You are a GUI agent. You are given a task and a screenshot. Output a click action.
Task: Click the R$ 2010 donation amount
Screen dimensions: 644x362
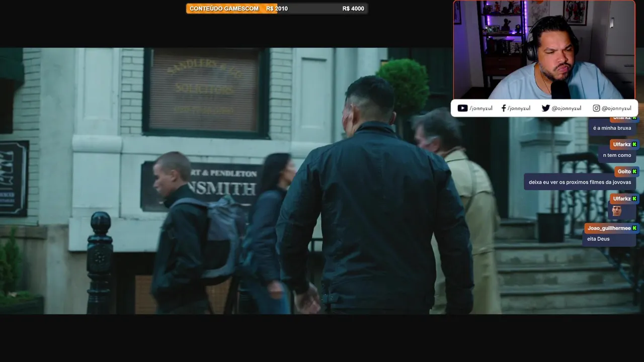tap(277, 9)
